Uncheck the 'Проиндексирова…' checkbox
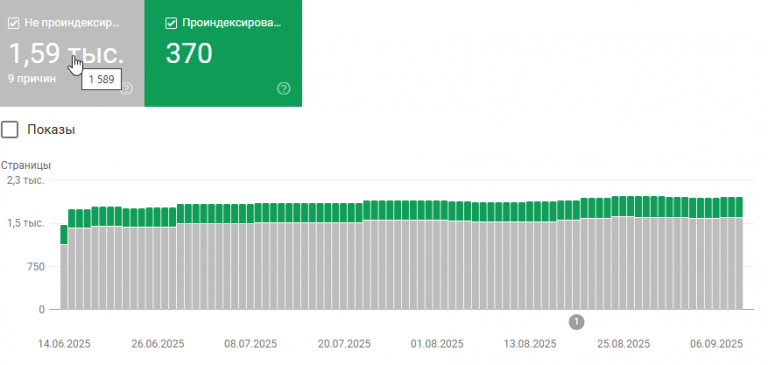 point(171,23)
